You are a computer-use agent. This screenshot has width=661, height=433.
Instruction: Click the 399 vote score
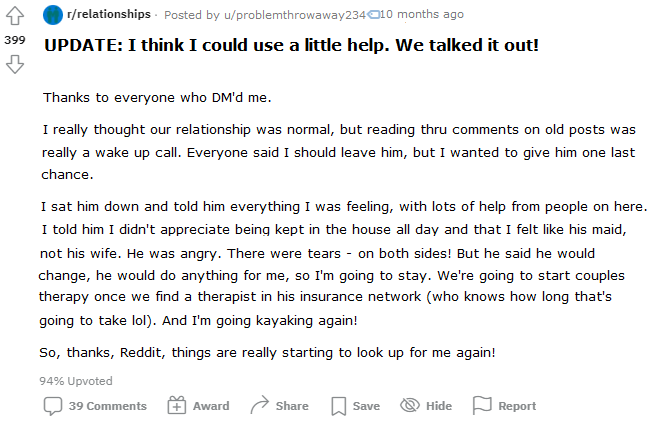click(14, 40)
